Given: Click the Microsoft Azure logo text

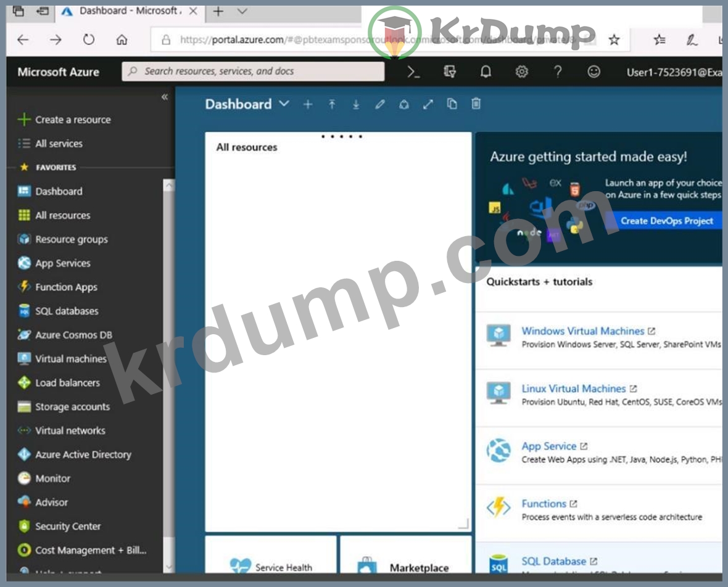Looking at the screenshot, I should [x=59, y=72].
